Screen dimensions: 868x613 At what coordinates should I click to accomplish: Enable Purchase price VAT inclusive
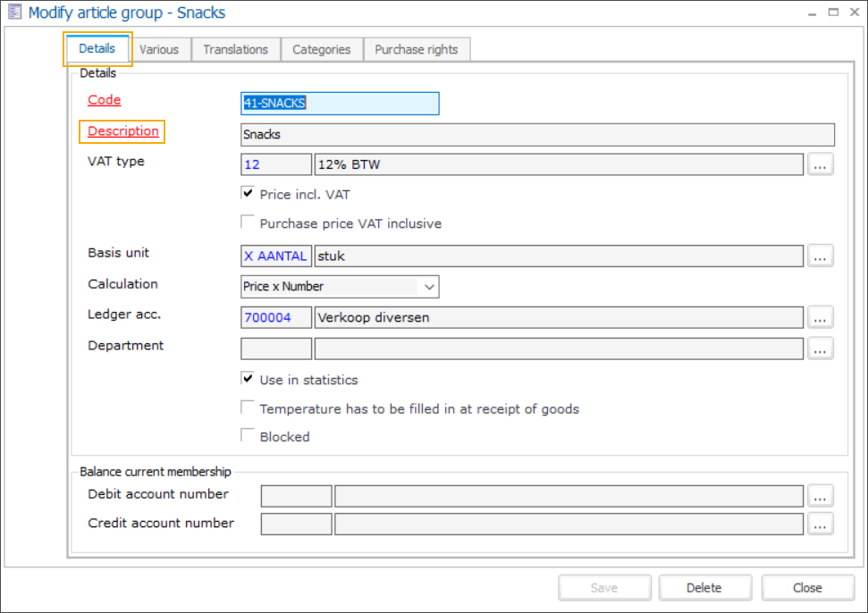point(248,223)
